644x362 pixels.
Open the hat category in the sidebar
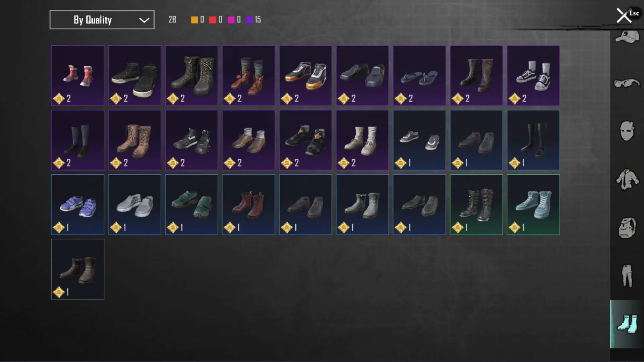627,37
